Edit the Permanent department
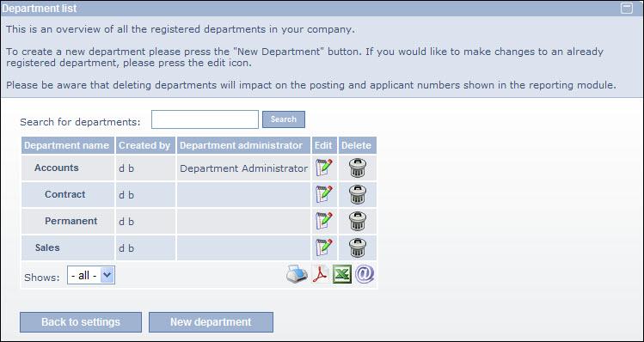Viewport: 644px width, 342px height. tap(323, 222)
